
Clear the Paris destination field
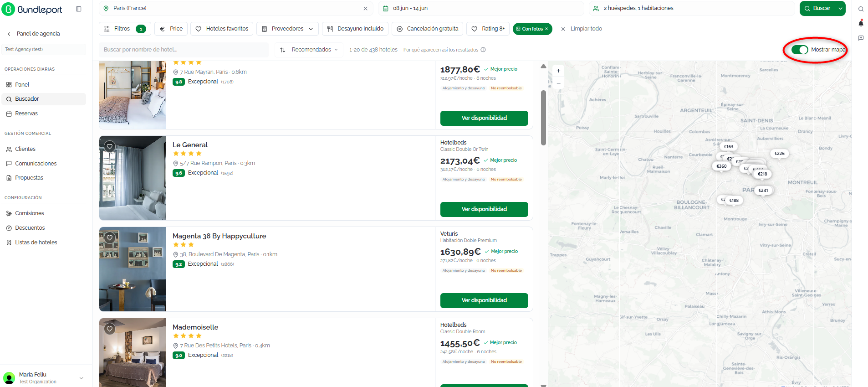(x=365, y=8)
